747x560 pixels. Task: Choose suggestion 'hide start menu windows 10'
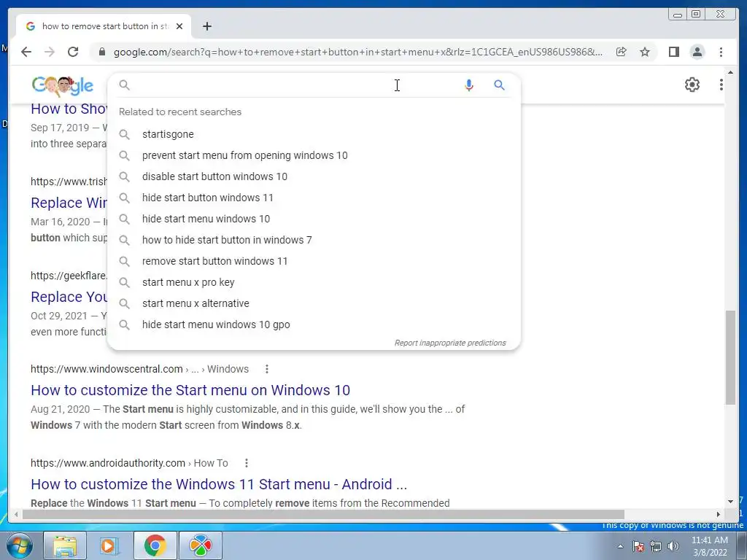coord(314,219)
